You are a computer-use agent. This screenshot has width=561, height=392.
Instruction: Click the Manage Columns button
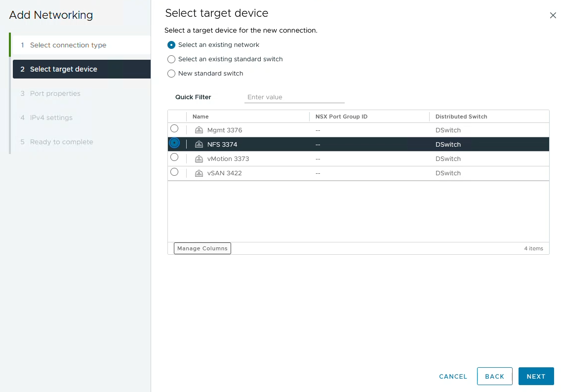click(202, 248)
